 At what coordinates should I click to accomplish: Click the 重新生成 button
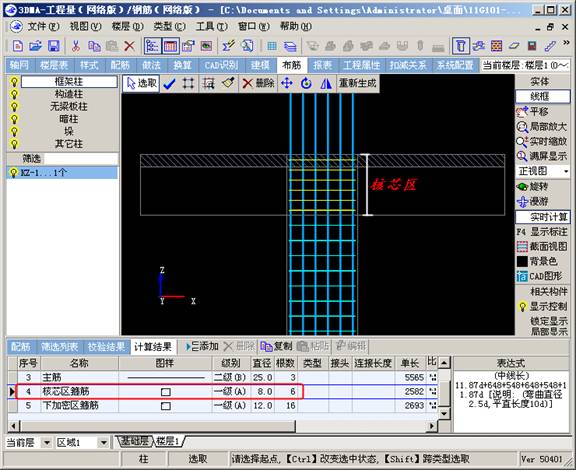[x=357, y=83]
